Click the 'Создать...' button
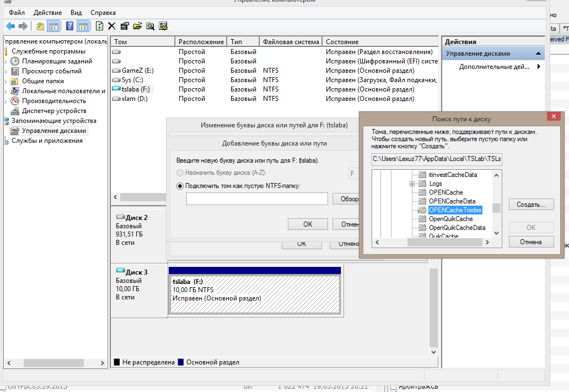The width and height of the screenshot is (569, 392). coord(530,205)
